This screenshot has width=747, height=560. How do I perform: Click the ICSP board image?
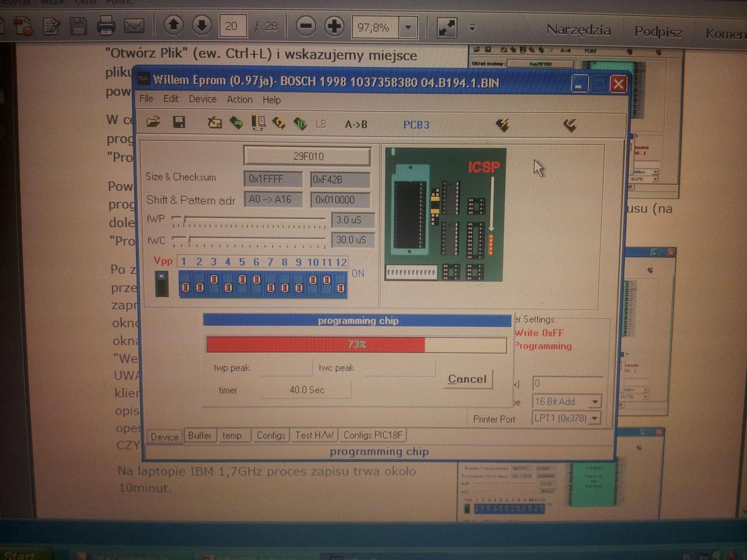(445, 215)
